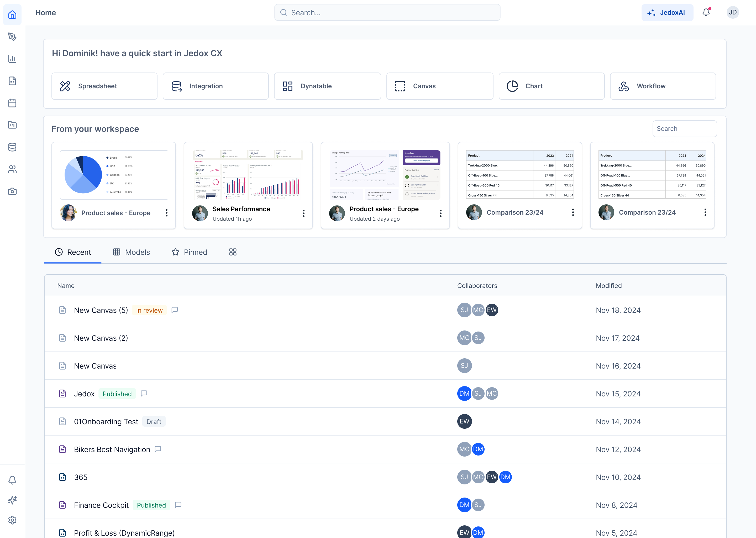Open the first Comparison 23/24 table thumbnail
This screenshot has width=756, height=538.
click(520, 175)
